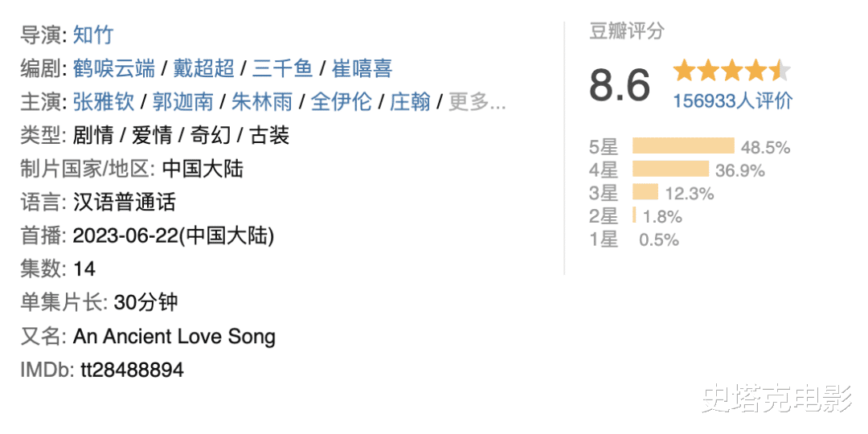Click the 2星 rating bar
Screen dimensions: 868x434
click(x=634, y=215)
